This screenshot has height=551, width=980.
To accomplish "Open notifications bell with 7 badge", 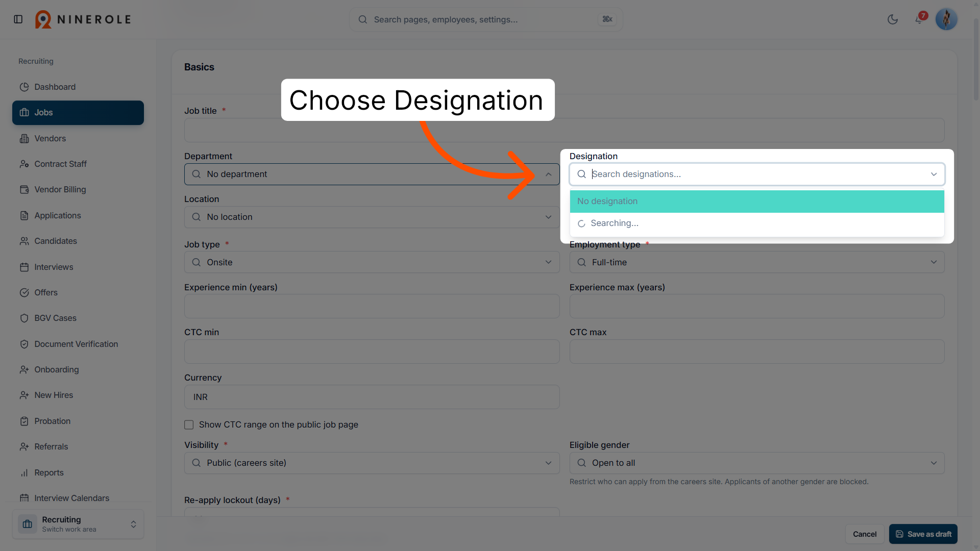I will pos(919,19).
